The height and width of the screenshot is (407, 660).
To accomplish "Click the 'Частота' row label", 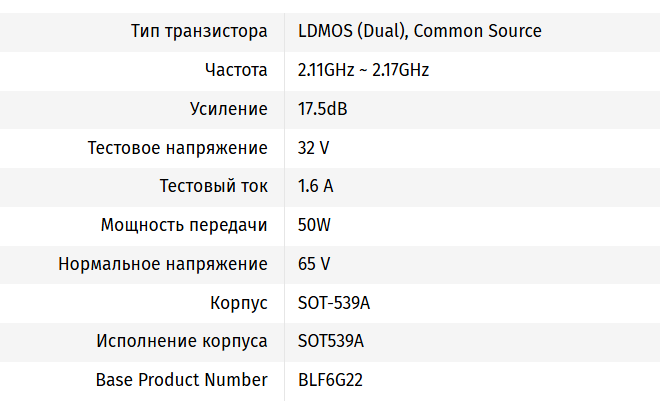I will 236,70.
